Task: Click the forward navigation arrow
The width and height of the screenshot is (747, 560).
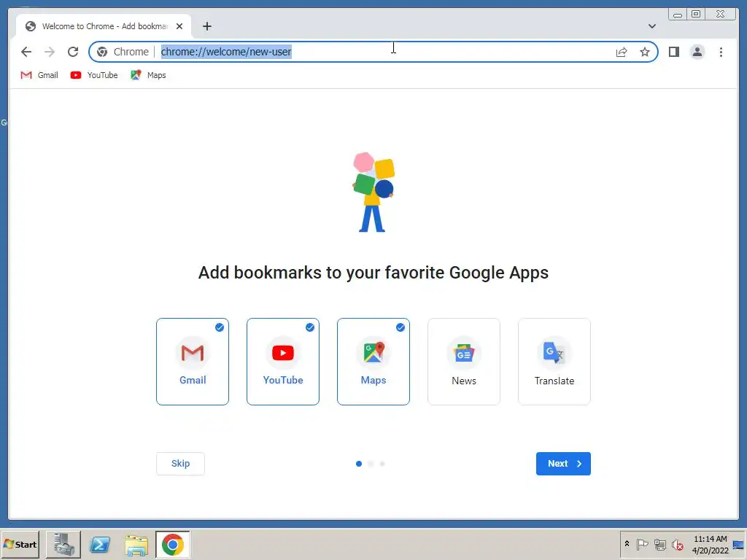Action: point(50,52)
